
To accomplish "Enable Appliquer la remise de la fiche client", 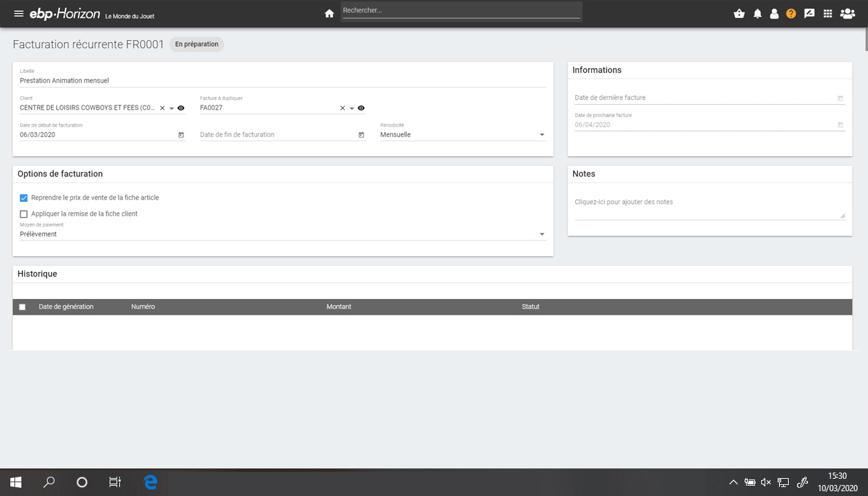I will click(23, 214).
